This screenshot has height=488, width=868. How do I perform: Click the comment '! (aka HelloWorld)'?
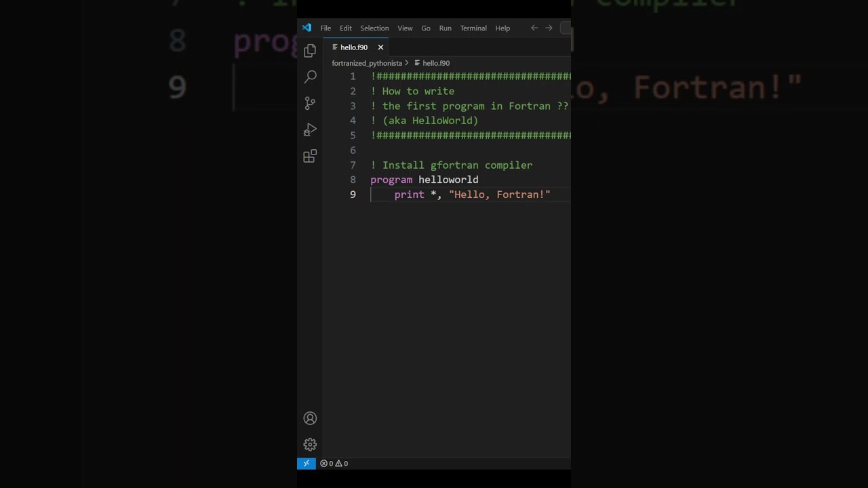click(425, 121)
